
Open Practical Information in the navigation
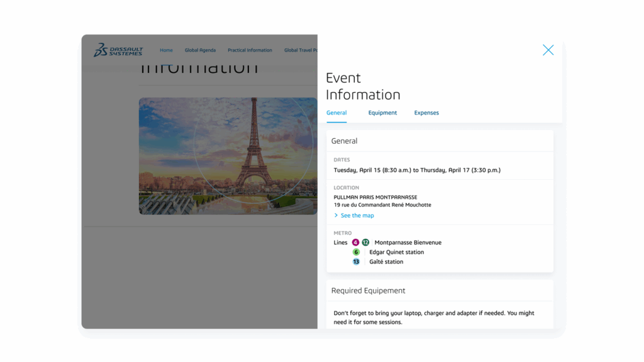tap(250, 50)
